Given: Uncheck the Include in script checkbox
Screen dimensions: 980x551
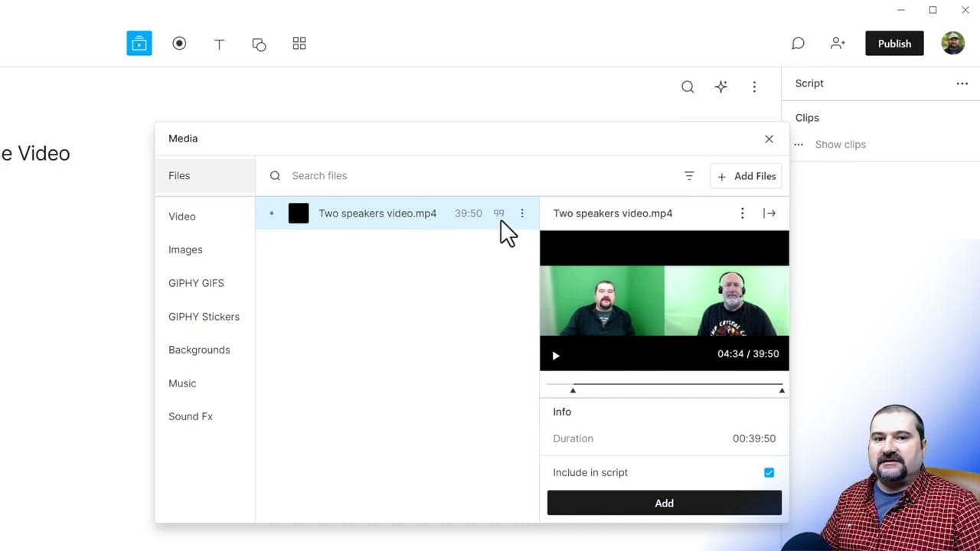Looking at the screenshot, I should 769,472.
